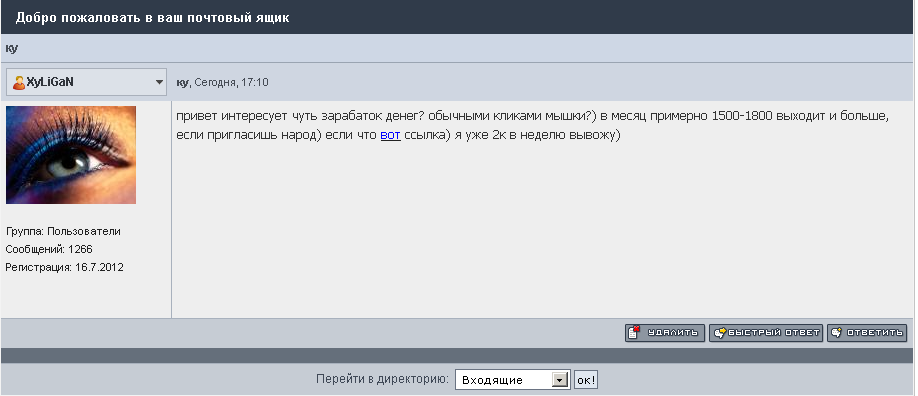The width and height of the screenshot is (918, 396).
Task: Click the "Перейти в директорию:" label
Action: pos(382,379)
